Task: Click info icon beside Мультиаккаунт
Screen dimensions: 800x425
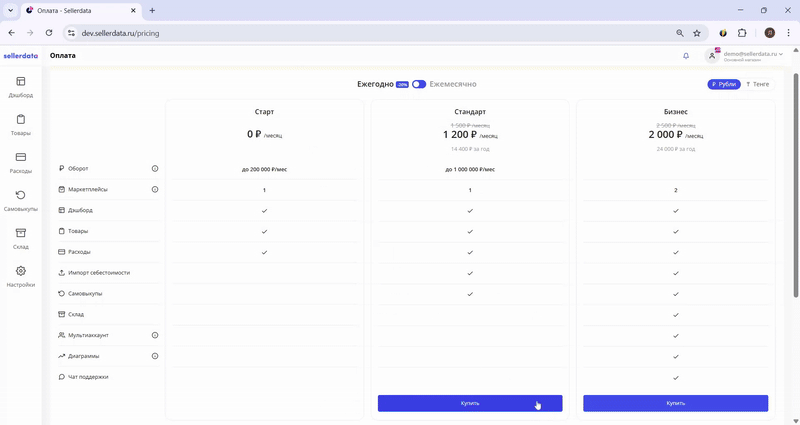Action: coord(155,335)
